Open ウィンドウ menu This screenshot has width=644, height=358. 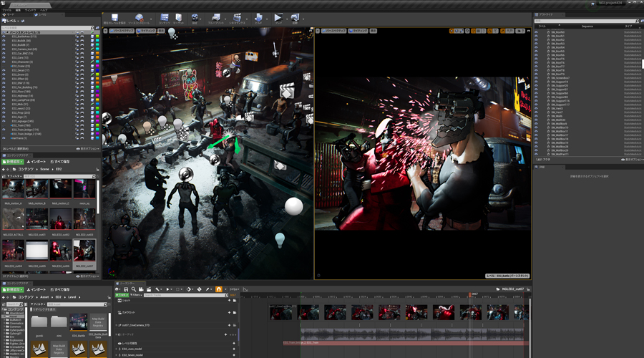click(x=30, y=10)
